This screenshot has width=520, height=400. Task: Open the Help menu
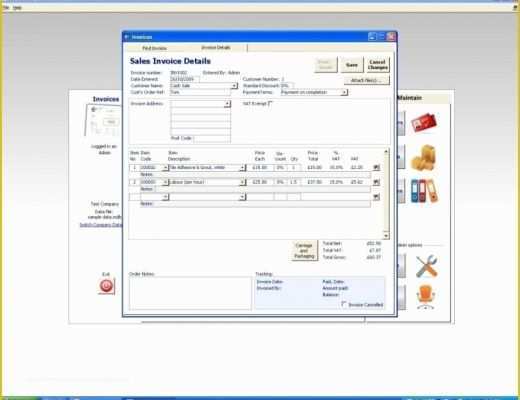point(17,7)
